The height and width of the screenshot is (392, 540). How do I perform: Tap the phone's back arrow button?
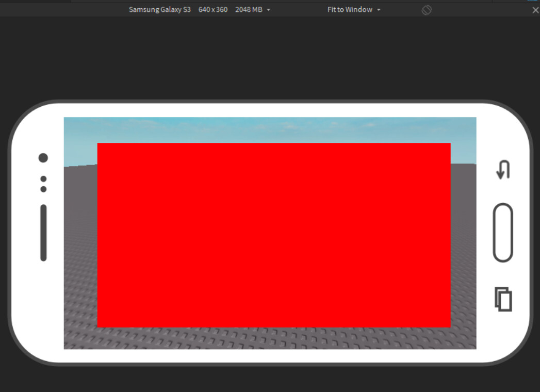[503, 170]
